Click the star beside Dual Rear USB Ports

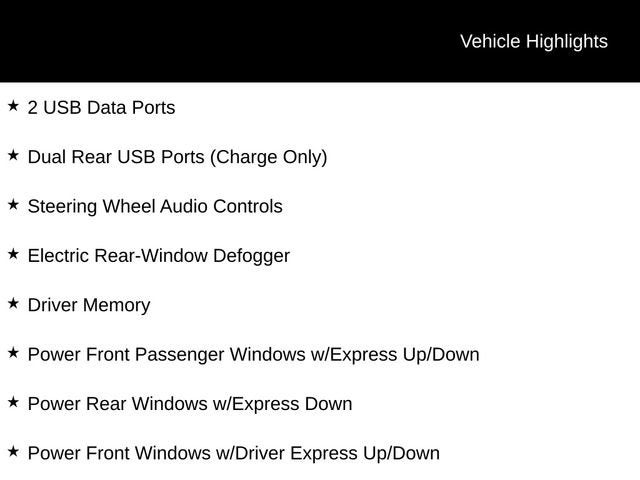click(13, 156)
